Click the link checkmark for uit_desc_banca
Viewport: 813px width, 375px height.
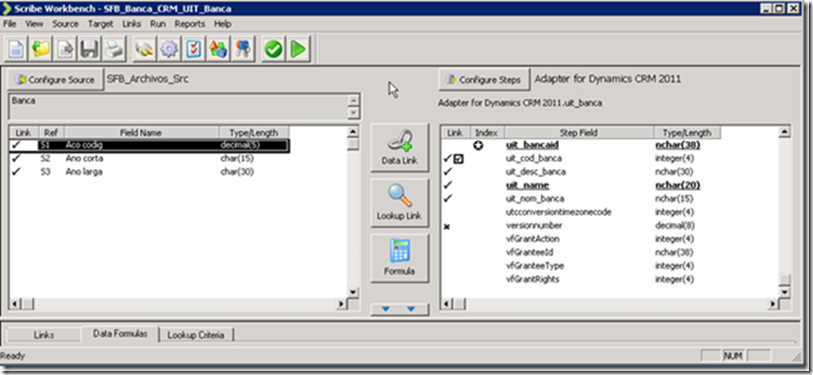pos(448,172)
